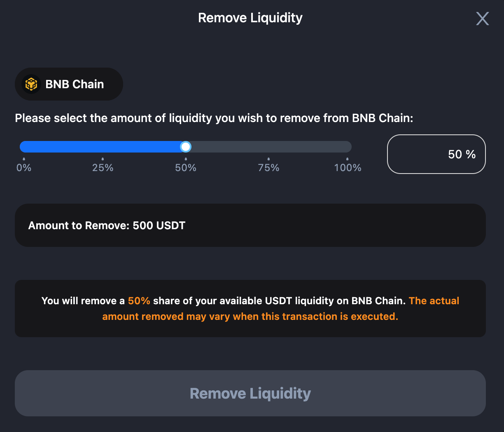
Task: Select the 100% slider mark
Action: coord(348,167)
